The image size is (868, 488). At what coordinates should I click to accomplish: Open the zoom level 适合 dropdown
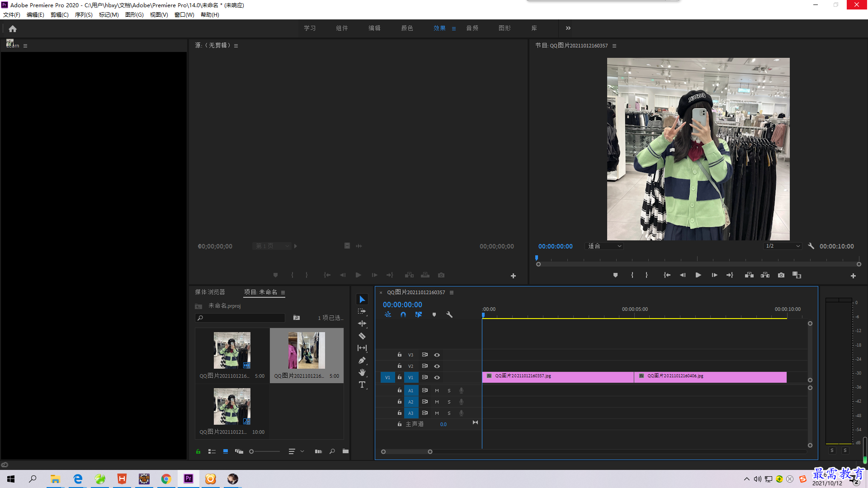tap(604, 246)
